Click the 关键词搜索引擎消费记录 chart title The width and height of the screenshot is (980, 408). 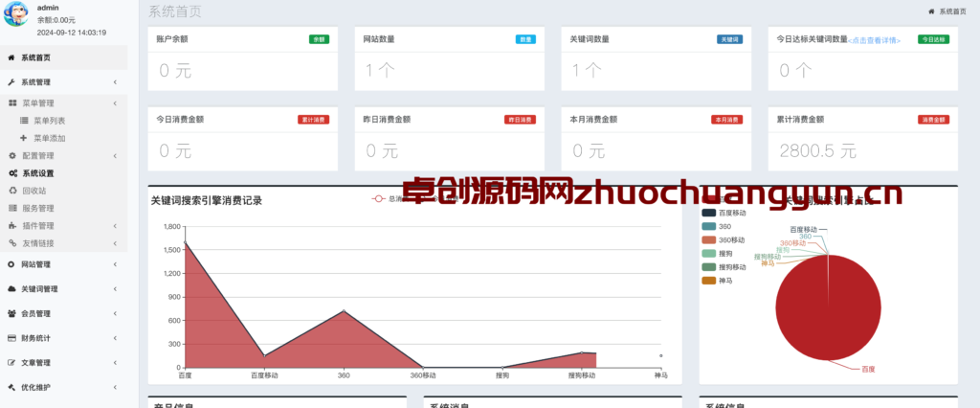tap(207, 201)
